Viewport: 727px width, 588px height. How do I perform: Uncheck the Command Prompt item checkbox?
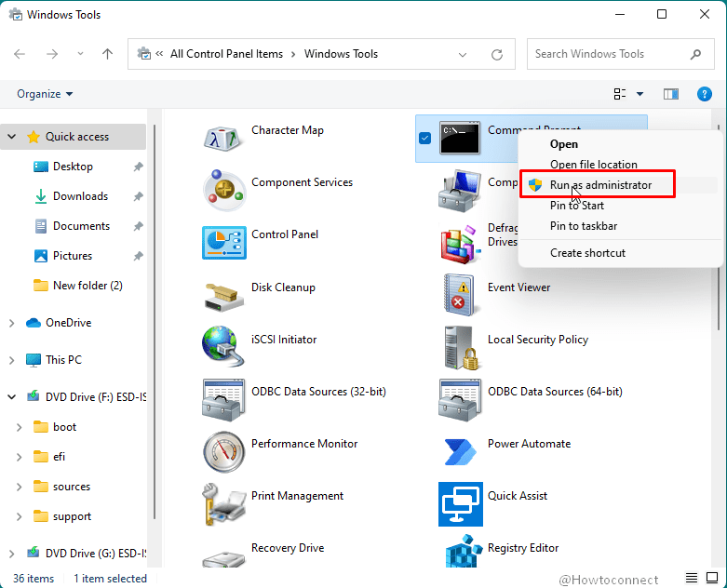(424, 138)
